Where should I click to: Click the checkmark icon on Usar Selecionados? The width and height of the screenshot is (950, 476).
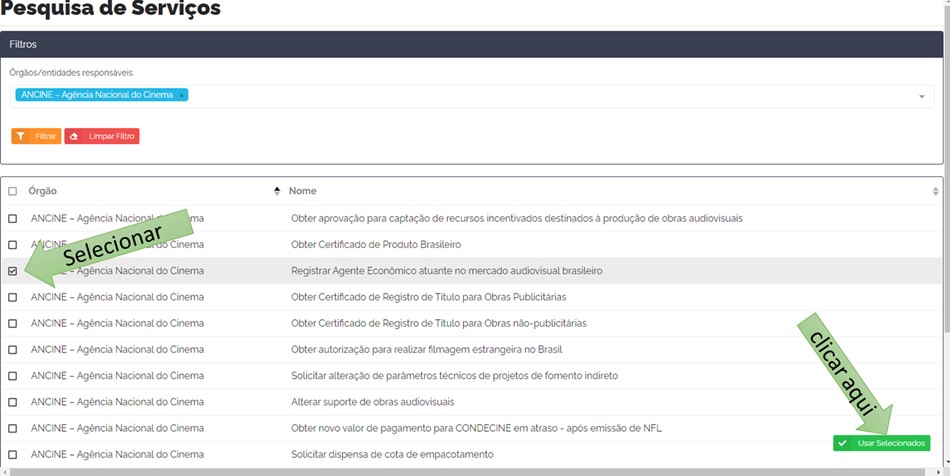pos(843,443)
